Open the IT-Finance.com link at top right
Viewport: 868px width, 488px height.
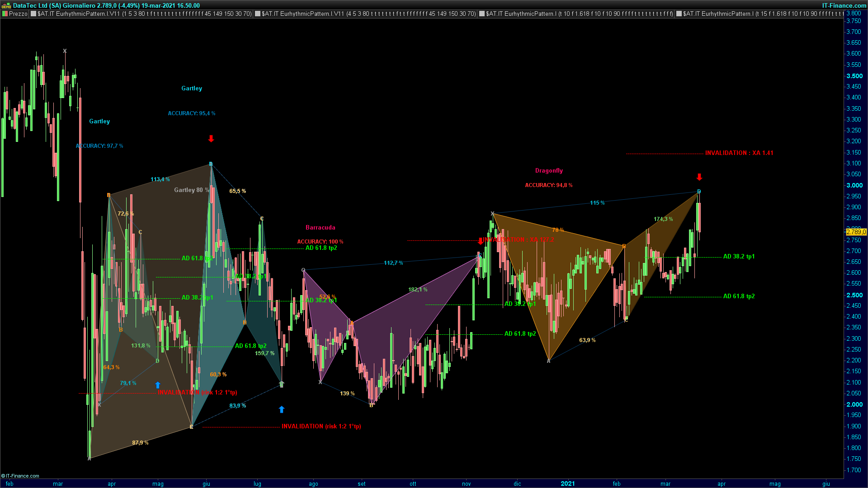844,5
